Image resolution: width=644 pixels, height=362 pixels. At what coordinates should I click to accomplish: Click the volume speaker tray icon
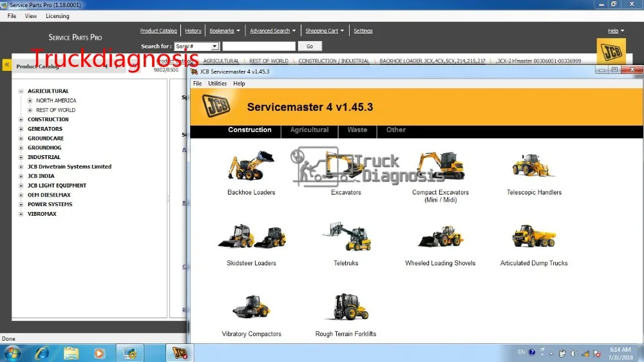coord(573,354)
